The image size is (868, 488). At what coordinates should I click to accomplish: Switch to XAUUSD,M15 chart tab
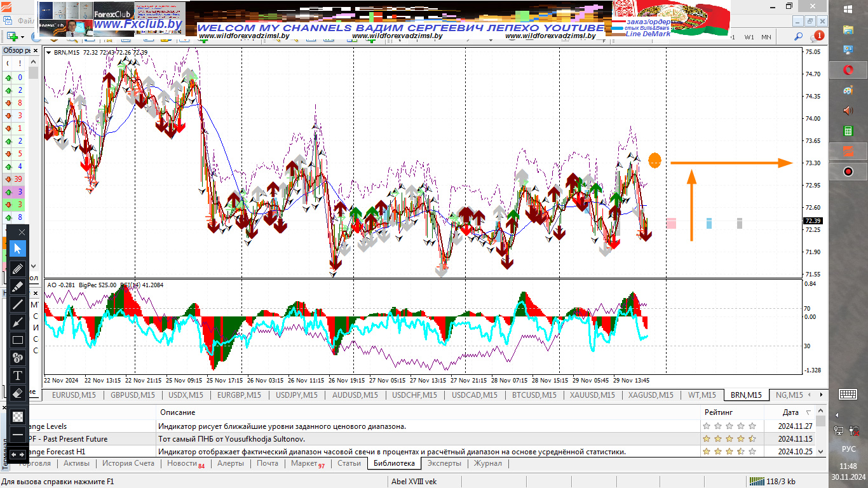coord(593,395)
